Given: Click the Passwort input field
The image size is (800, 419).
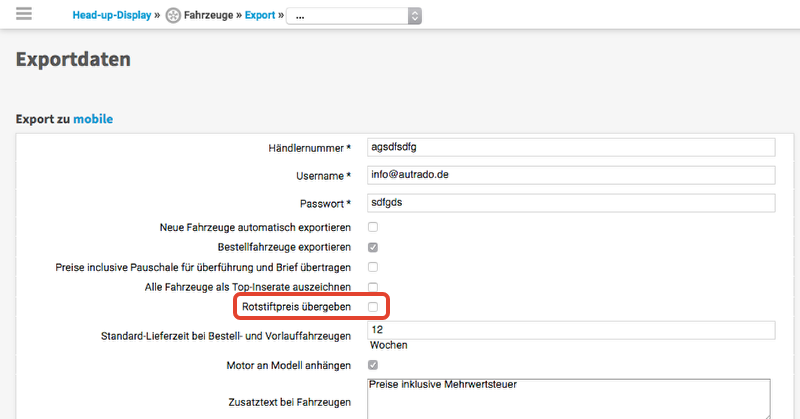Looking at the screenshot, I should click(571, 203).
